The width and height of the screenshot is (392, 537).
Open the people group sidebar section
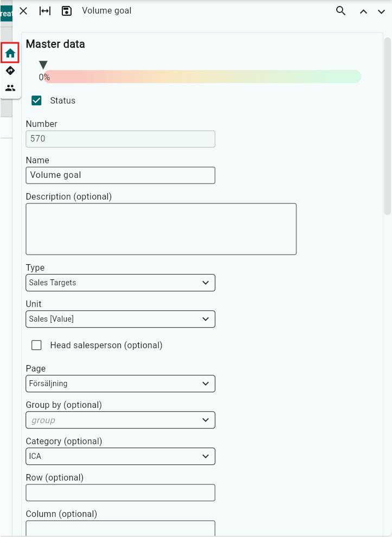[x=10, y=88]
